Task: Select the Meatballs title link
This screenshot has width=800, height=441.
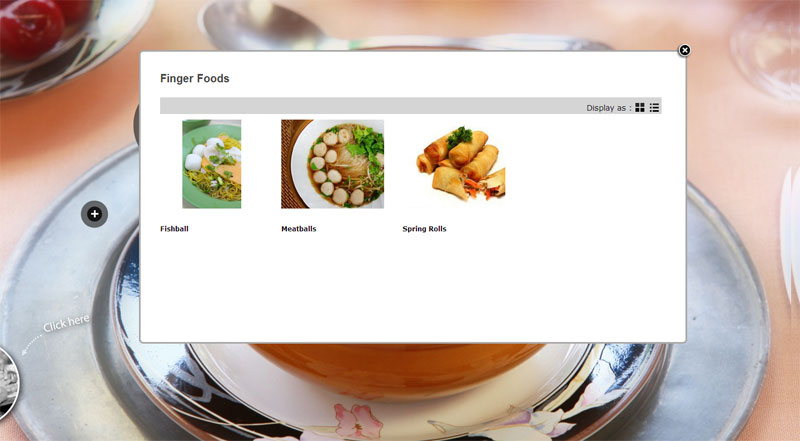Action: tap(299, 229)
